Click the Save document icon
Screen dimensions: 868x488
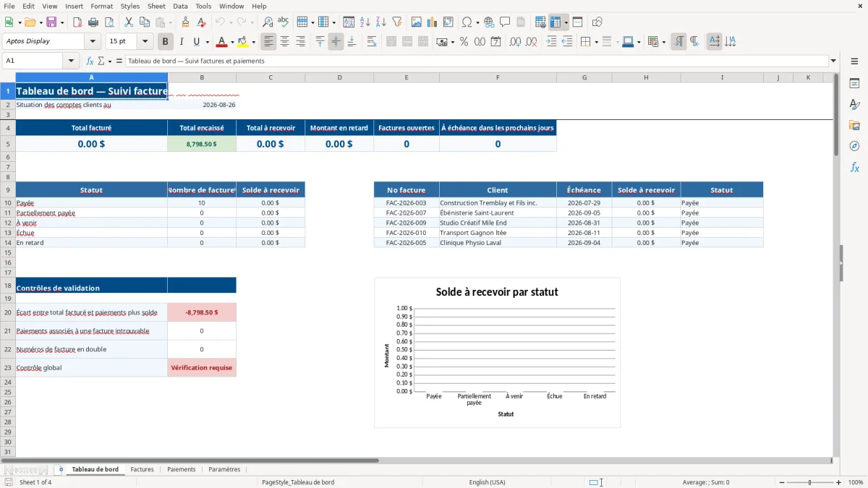(x=51, y=22)
